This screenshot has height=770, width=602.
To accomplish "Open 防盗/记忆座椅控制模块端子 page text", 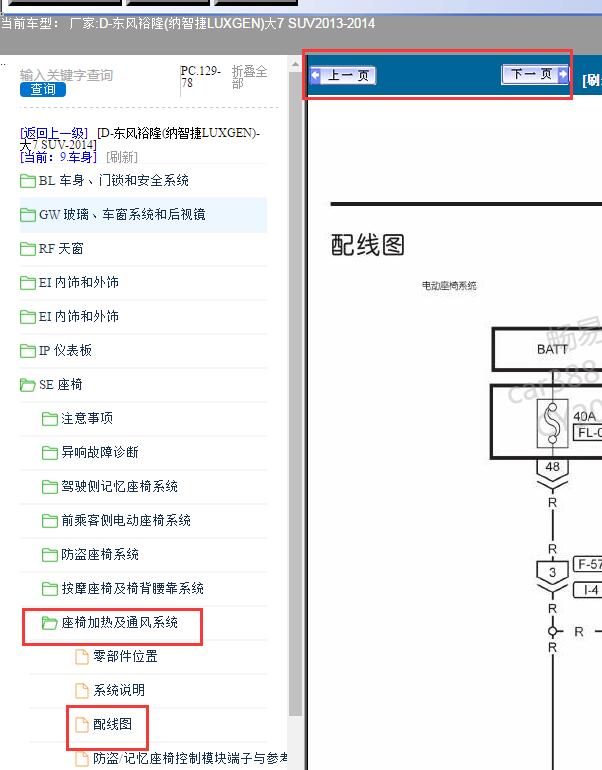I will (x=191, y=758).
